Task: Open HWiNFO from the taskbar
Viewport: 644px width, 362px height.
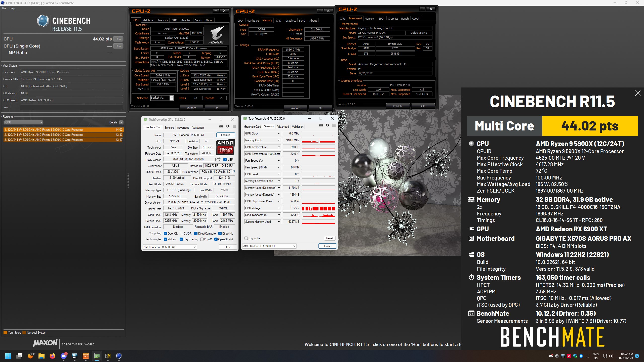Action: tap(75, 356)
